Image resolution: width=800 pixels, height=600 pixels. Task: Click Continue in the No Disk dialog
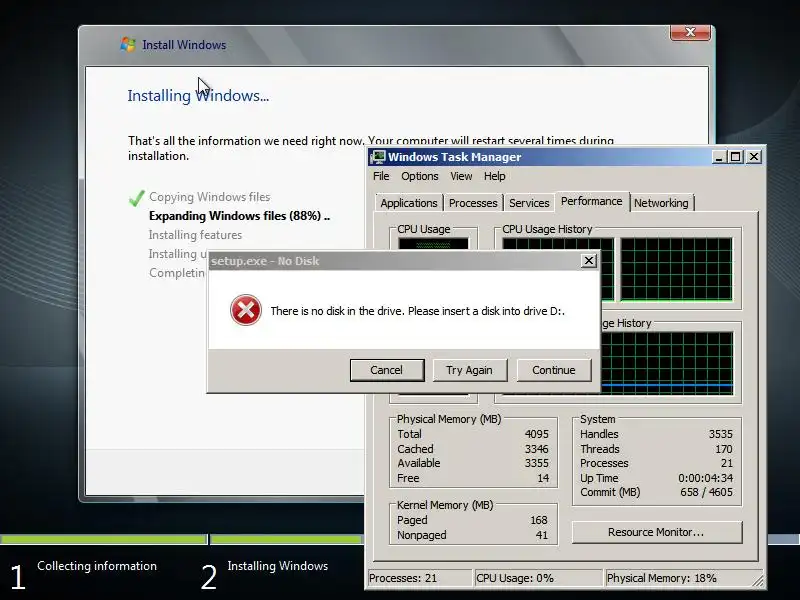click(554, 370)
